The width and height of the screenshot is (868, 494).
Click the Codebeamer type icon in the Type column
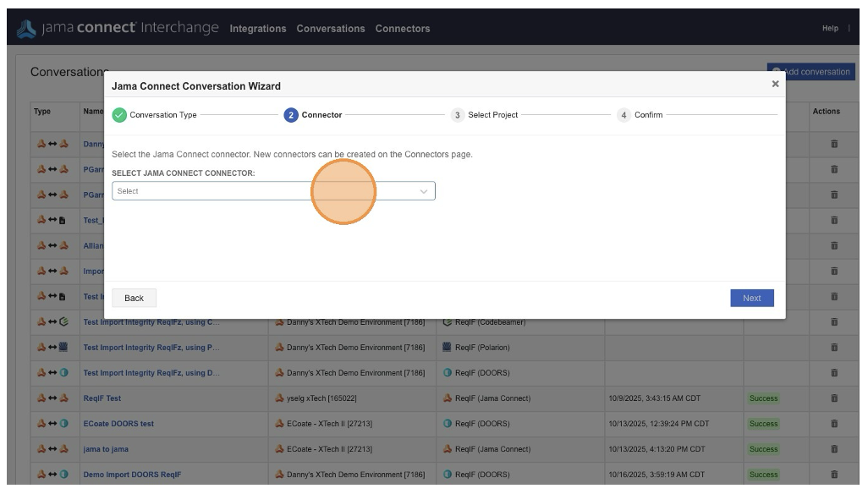point(63,322)
